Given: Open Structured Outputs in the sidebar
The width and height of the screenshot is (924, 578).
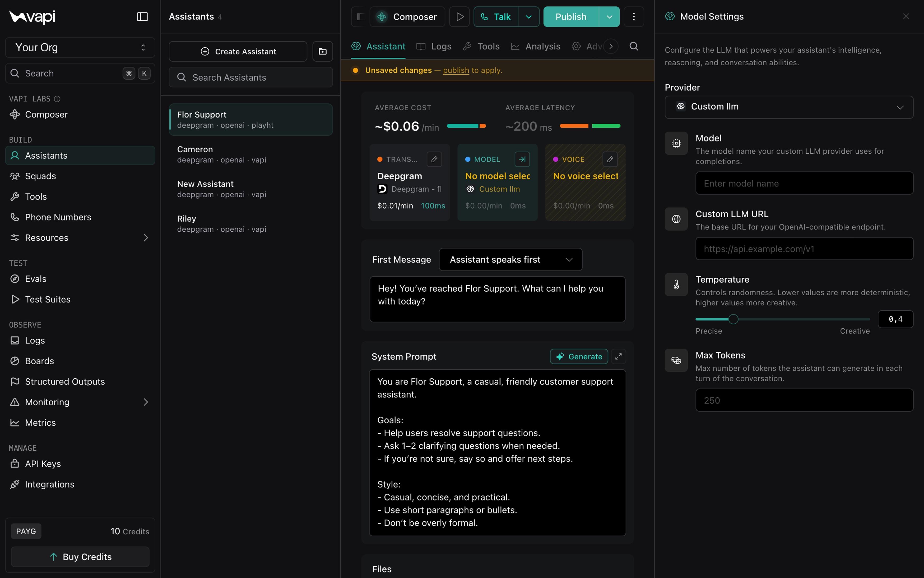Looking at the screenshot, I should pos(80,382).
